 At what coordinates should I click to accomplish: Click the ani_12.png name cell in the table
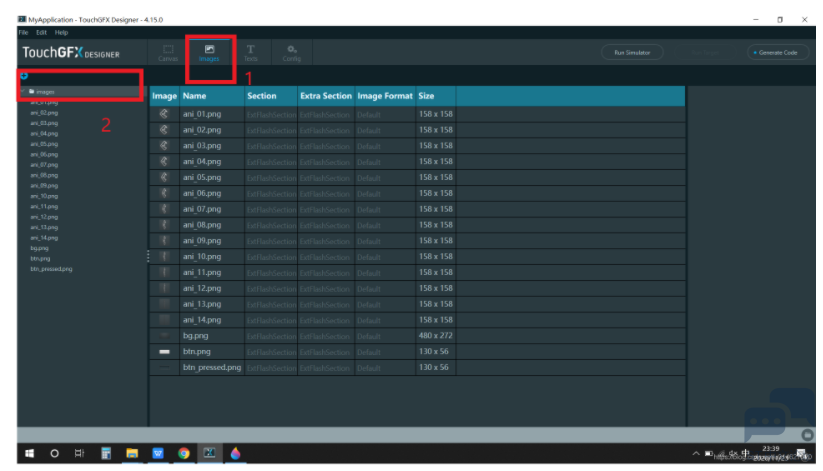click(212, 288)
